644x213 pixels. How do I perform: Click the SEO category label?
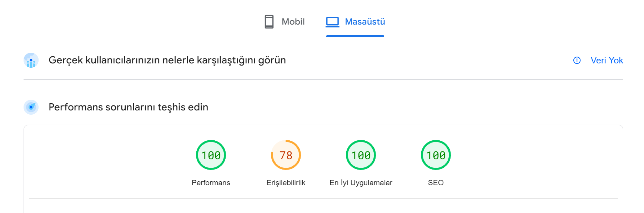pos(436,183)
